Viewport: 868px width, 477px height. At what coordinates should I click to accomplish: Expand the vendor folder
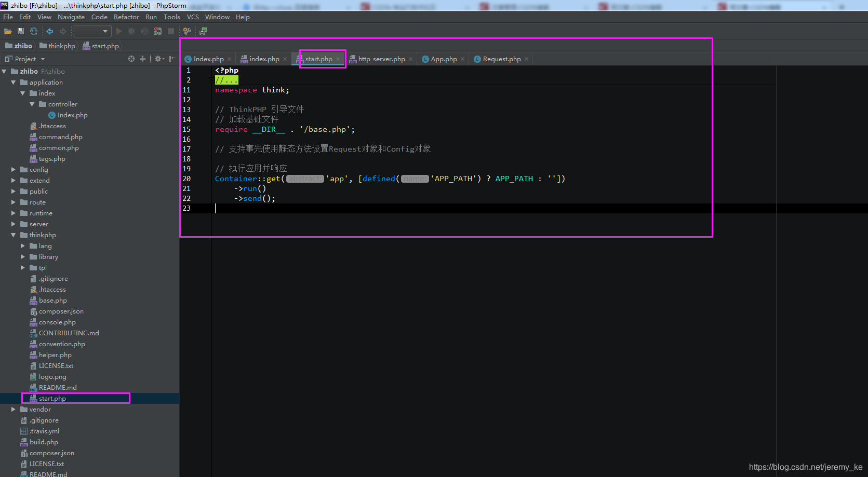coord(14,410)
